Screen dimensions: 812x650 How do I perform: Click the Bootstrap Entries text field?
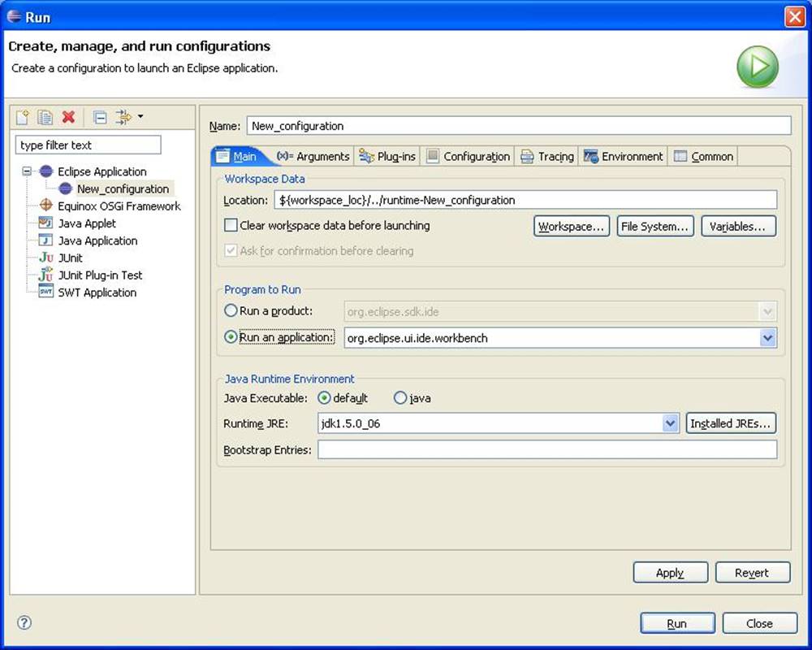[546, 450]
